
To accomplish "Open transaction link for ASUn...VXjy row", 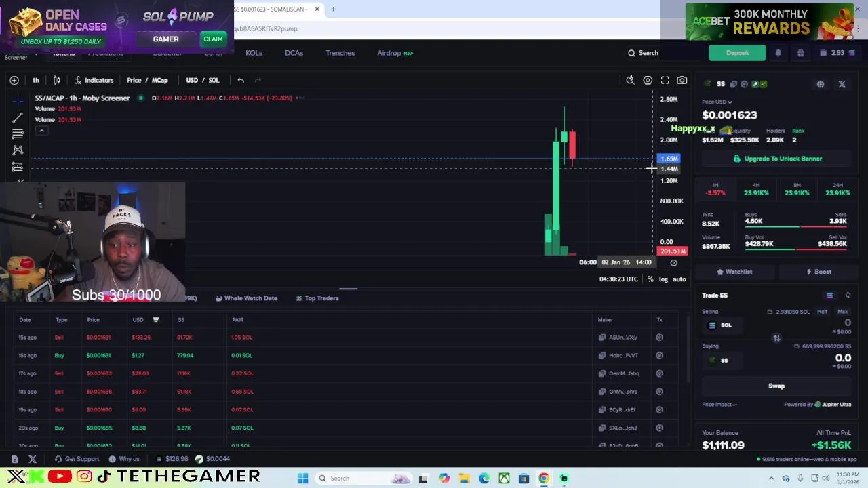I will [659, 337].
